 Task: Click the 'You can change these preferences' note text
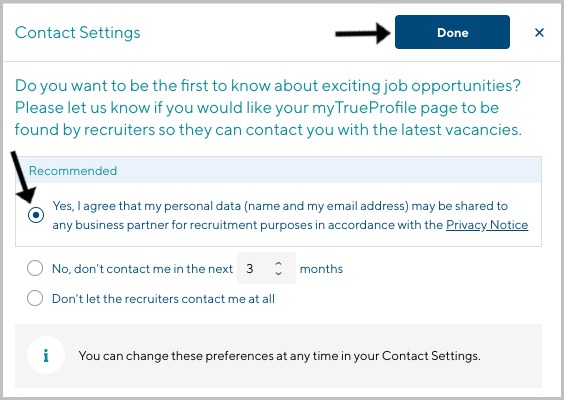click(279, 356)
